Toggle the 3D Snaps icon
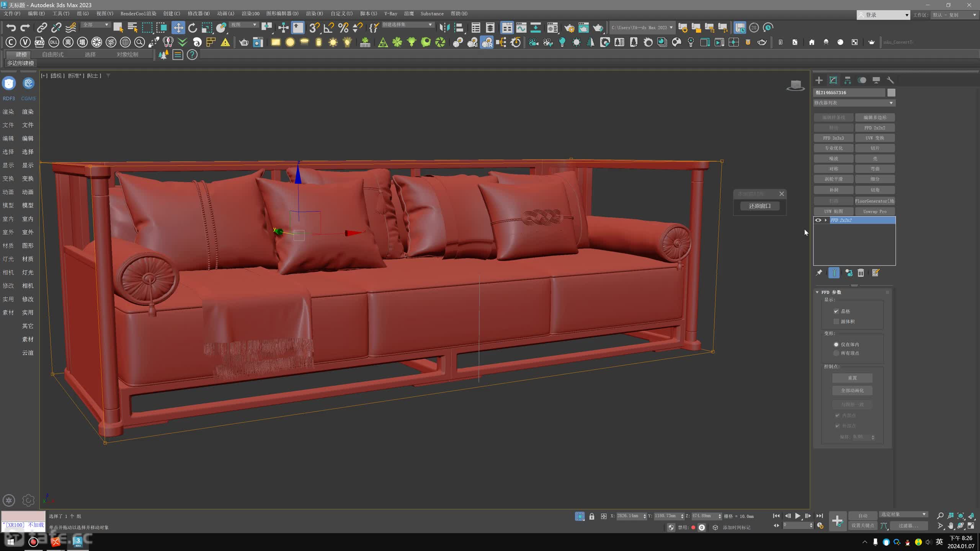 click(x=314, y=28)
